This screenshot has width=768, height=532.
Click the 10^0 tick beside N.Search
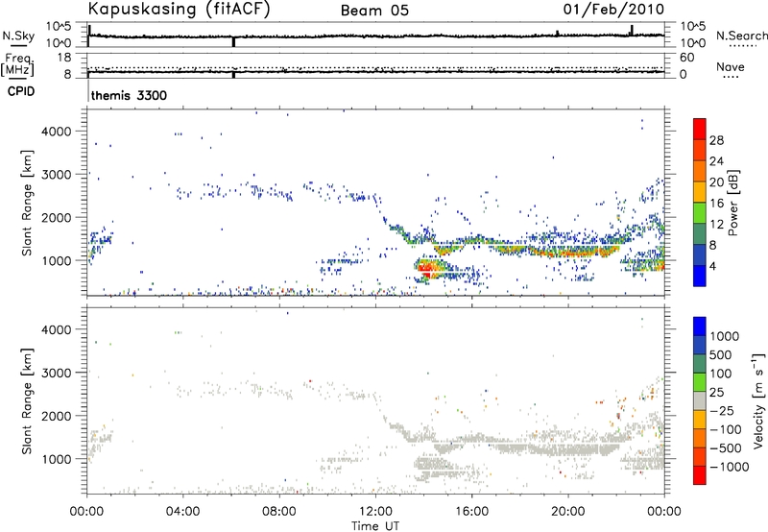click(x=692, y=43)
